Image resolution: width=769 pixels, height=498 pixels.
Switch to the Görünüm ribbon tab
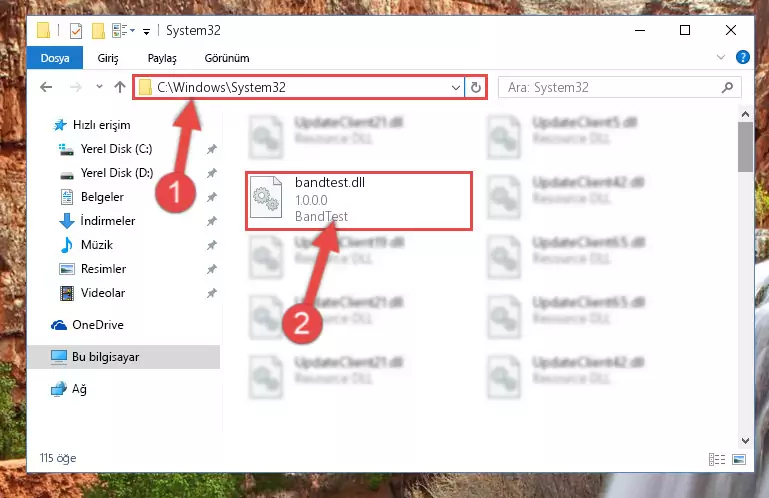227,58
